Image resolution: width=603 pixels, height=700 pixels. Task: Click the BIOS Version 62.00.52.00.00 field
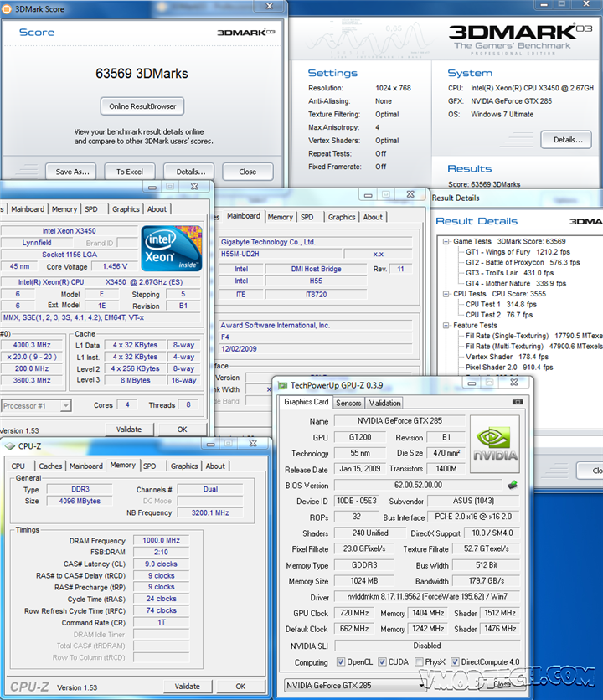[x=418, y=485]
